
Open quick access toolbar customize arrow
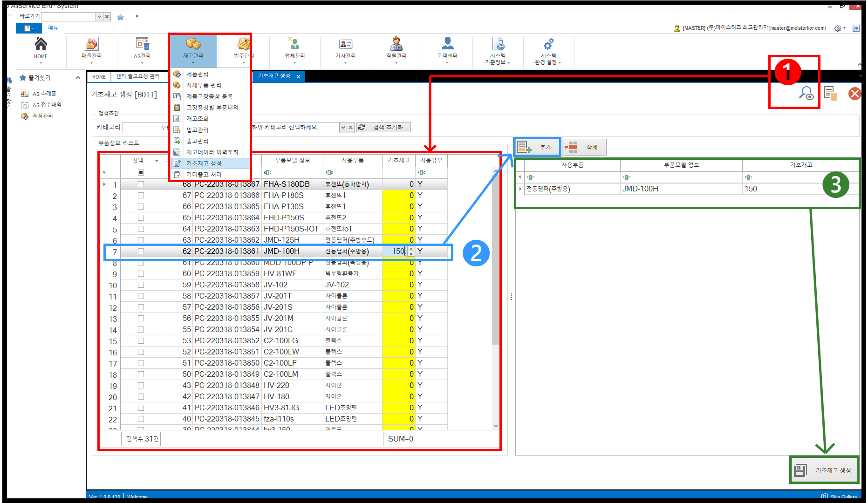coord(137,17)
